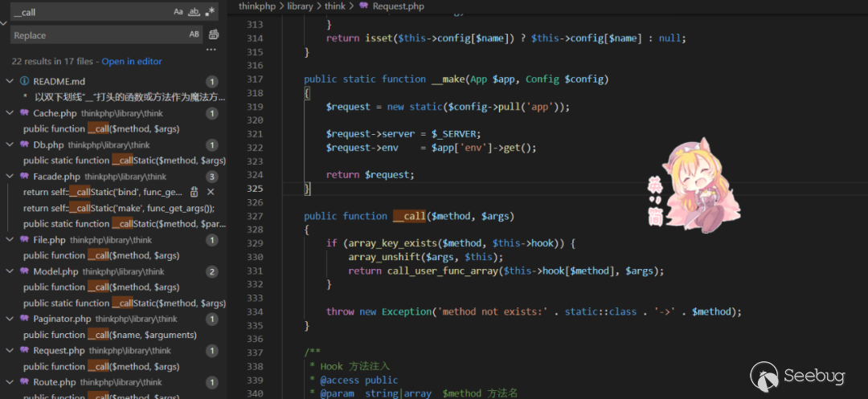This screenshot has width=868, height=399.
Task: Click the Replace All icon
Action: point(214,35)
